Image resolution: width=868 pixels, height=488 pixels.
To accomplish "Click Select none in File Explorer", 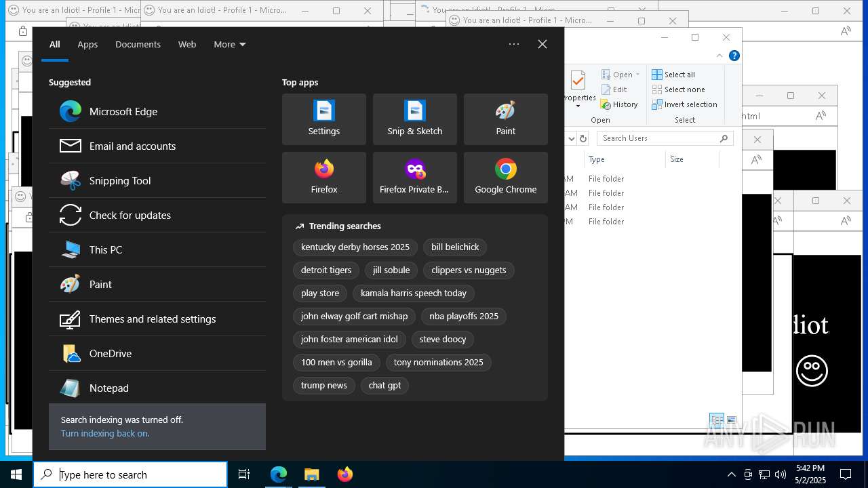I will (678, 89).
